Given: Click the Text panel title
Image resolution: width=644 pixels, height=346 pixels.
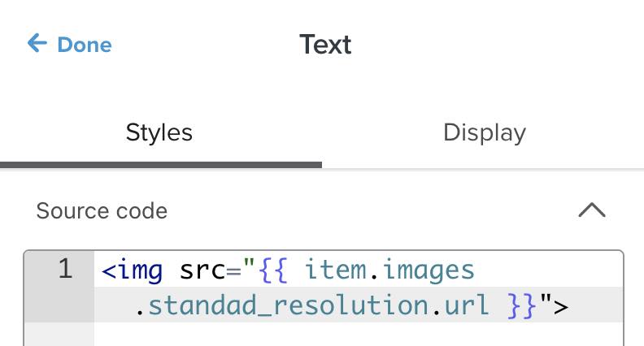Looking at the screenshot, I should point(325,44).
